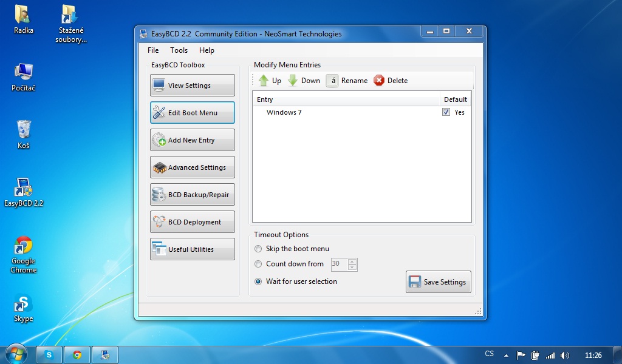
Task: Maximize the EasyBCD window
Action: [x=446, y=32]
